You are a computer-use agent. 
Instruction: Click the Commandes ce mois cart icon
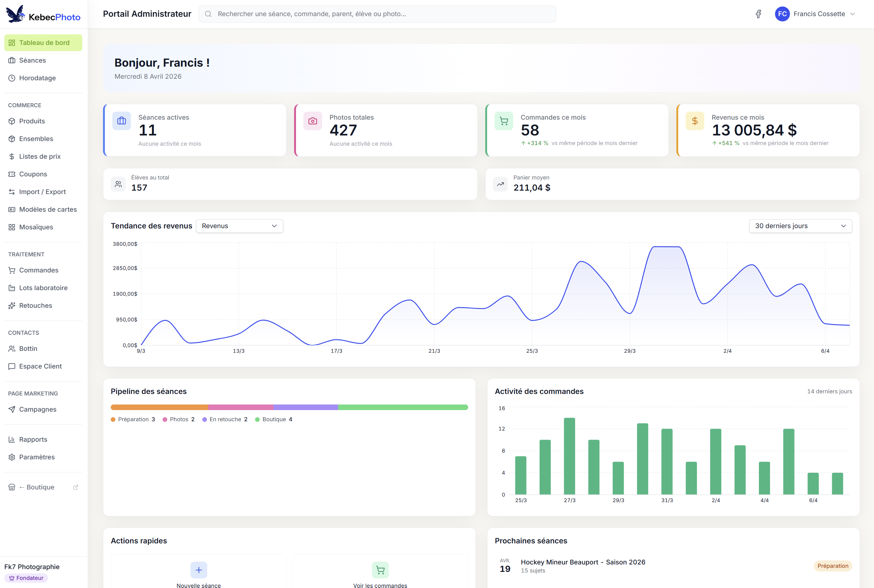coord(504,121)
